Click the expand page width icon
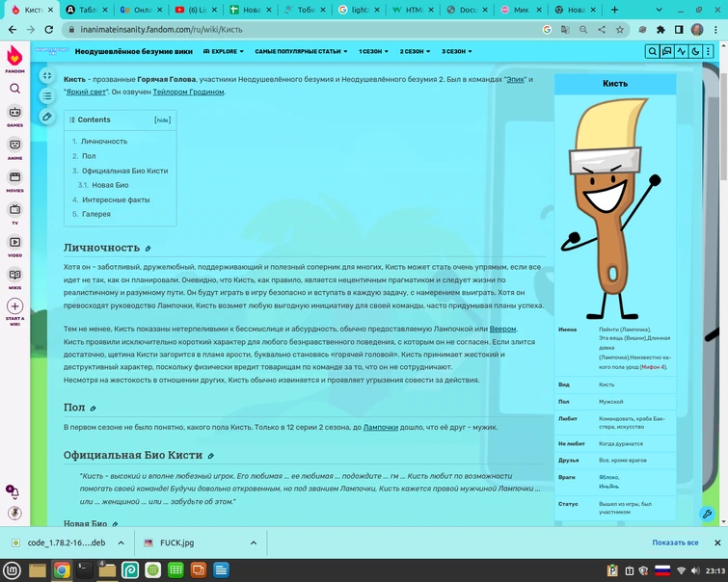728x582 pixels. [x=47, y=76]
